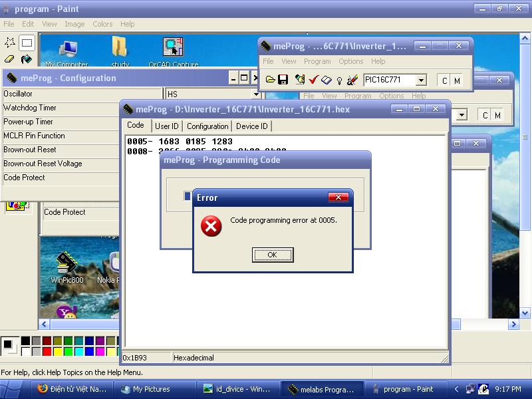
Task: Open Paint's Help menu
Action: click(x=127, y=24)
